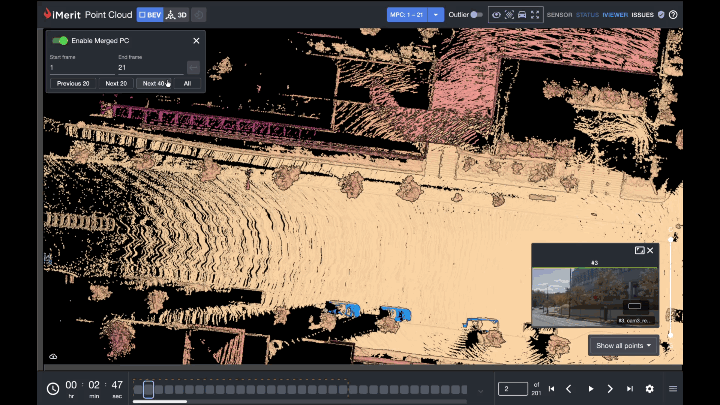Image resolution: width=720 pixels, height=405 pixels.
Task: Click the End frame input field
Action: click(151, 68)
